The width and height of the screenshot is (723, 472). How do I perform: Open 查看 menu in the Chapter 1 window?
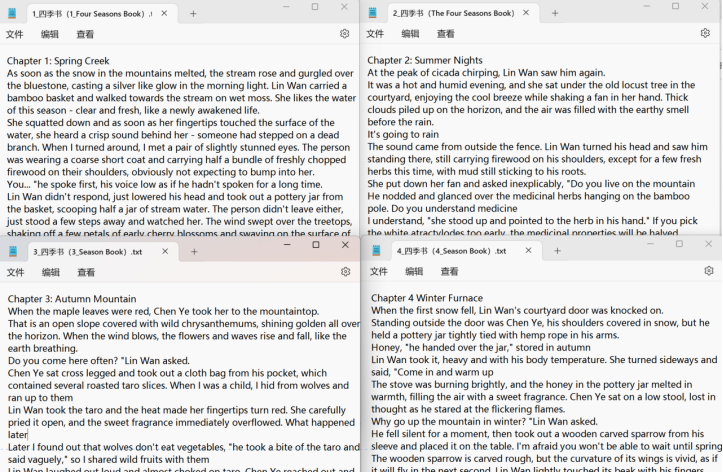[x=85, y=34]
